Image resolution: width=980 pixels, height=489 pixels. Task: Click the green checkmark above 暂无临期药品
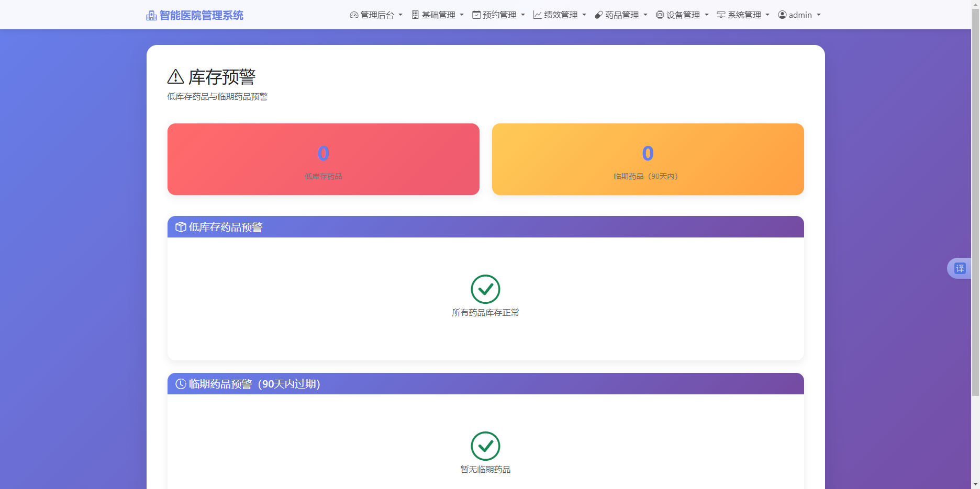[x=485, y=446]
